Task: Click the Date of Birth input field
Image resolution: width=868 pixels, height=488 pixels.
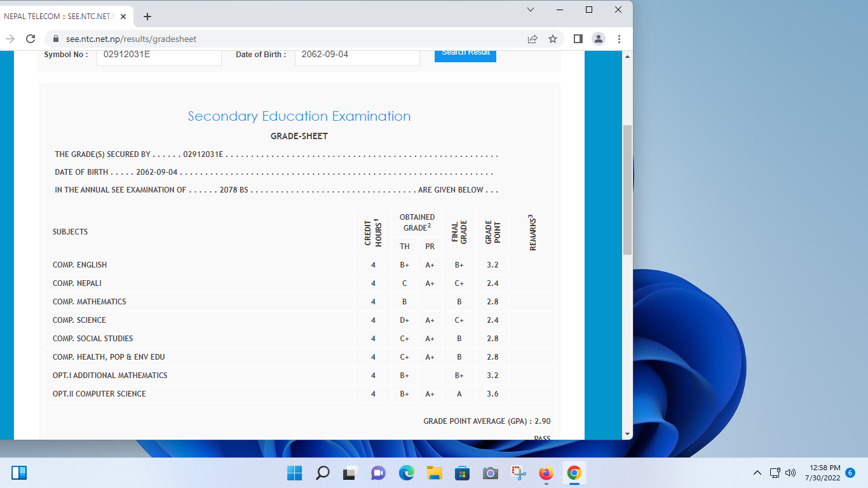Action: tap(357, 55)
